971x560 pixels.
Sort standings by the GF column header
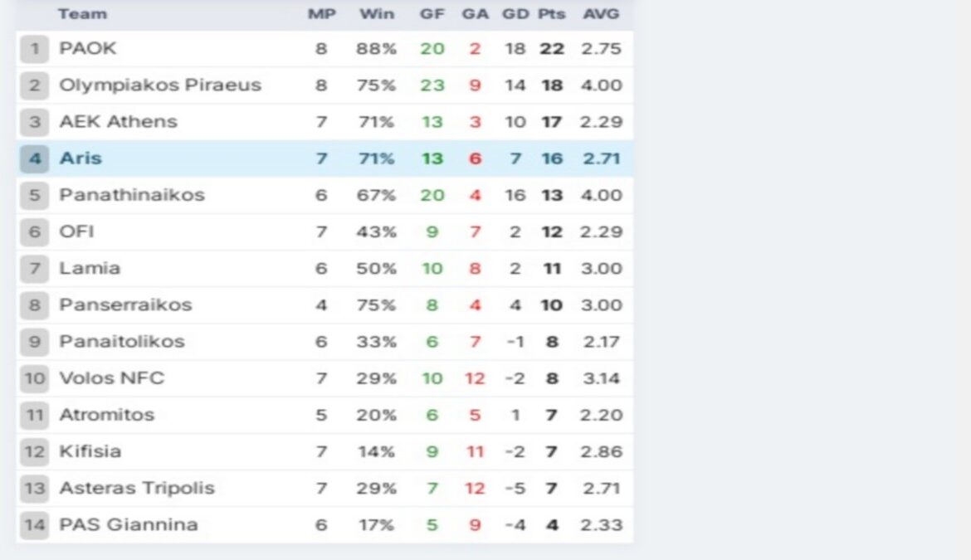click(432, 14)
